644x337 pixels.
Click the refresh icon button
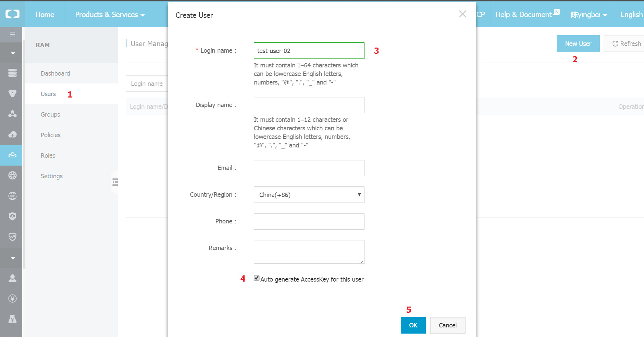pos(627,43)
